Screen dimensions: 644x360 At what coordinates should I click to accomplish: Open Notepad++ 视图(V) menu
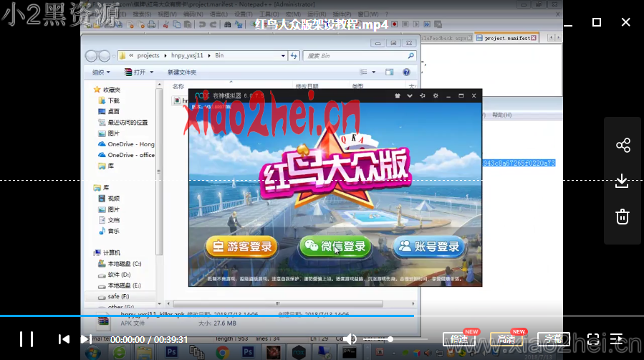tap(167, 14)
